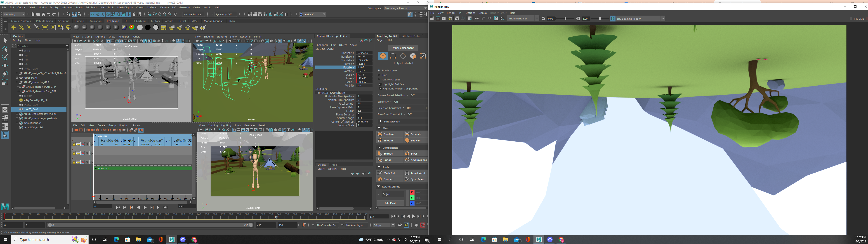868x244 pixels.
Task: Open Render Settings from the status line
Action: pyautogui.click(x=265, y=14)
